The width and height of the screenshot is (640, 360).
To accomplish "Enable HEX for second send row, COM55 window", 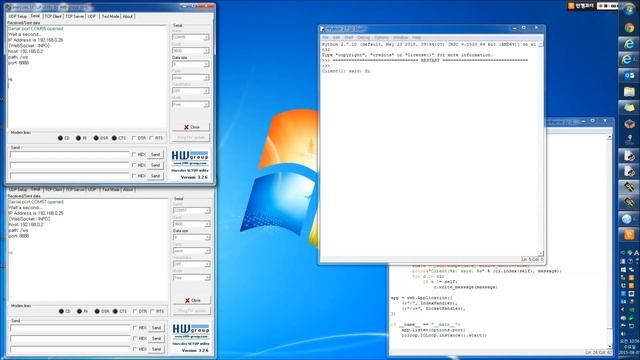I will [x=134, y=165].
